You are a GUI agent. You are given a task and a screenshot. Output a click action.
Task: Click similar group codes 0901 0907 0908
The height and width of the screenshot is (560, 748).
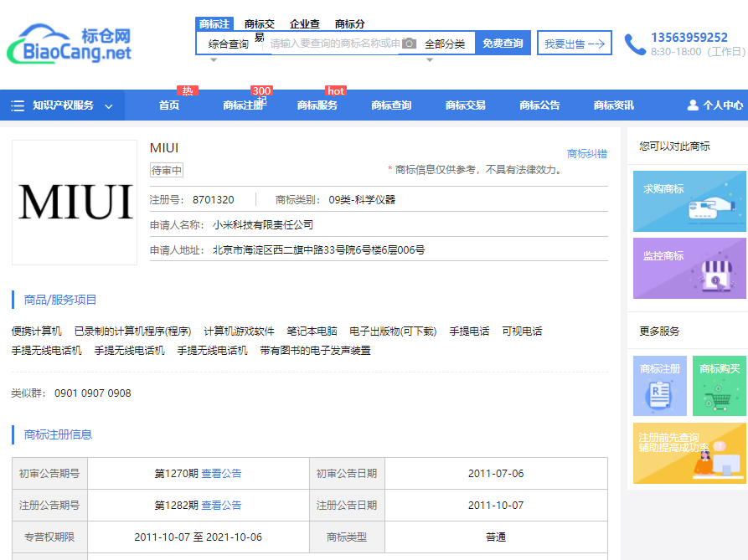[x=92, y=393]
